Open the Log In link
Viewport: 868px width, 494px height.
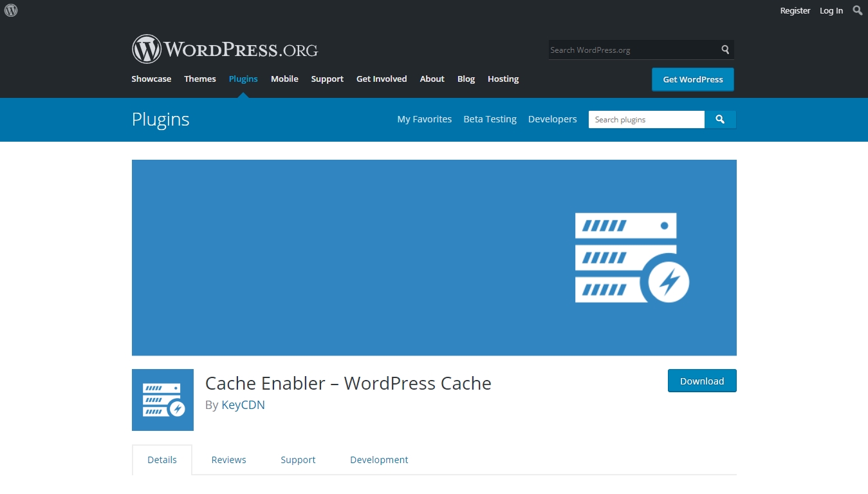831,10
